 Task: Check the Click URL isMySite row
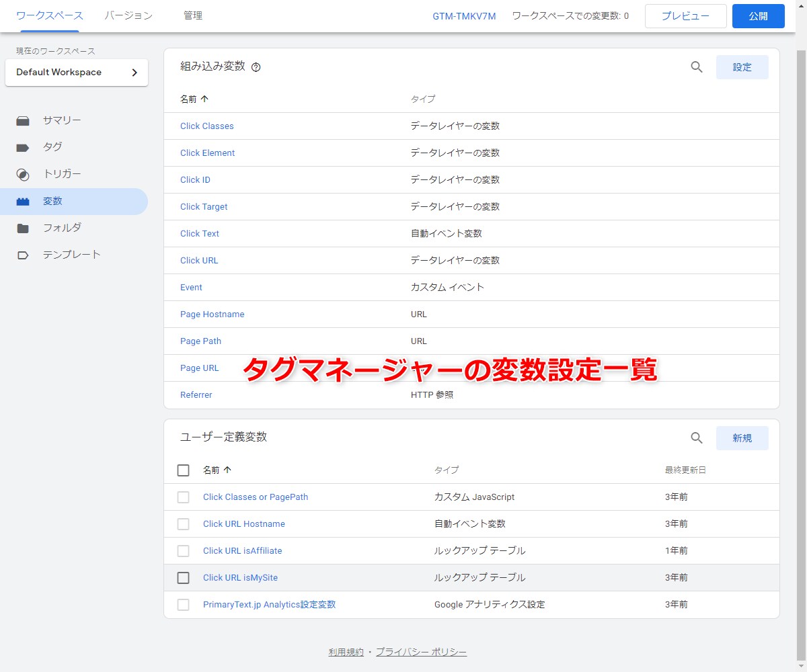(183, 578)
